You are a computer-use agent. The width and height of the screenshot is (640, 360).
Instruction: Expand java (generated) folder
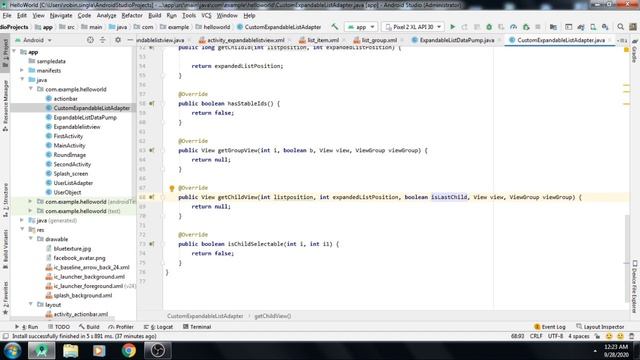pos(22,220)
